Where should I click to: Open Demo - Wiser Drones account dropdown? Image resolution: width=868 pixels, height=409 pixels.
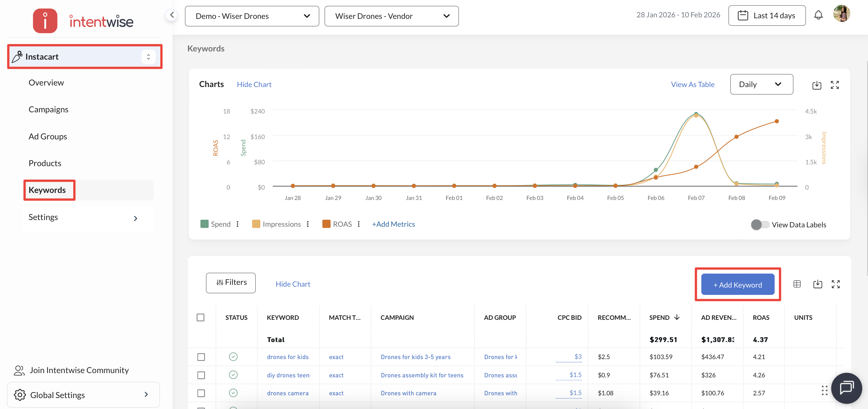(252, 16)
